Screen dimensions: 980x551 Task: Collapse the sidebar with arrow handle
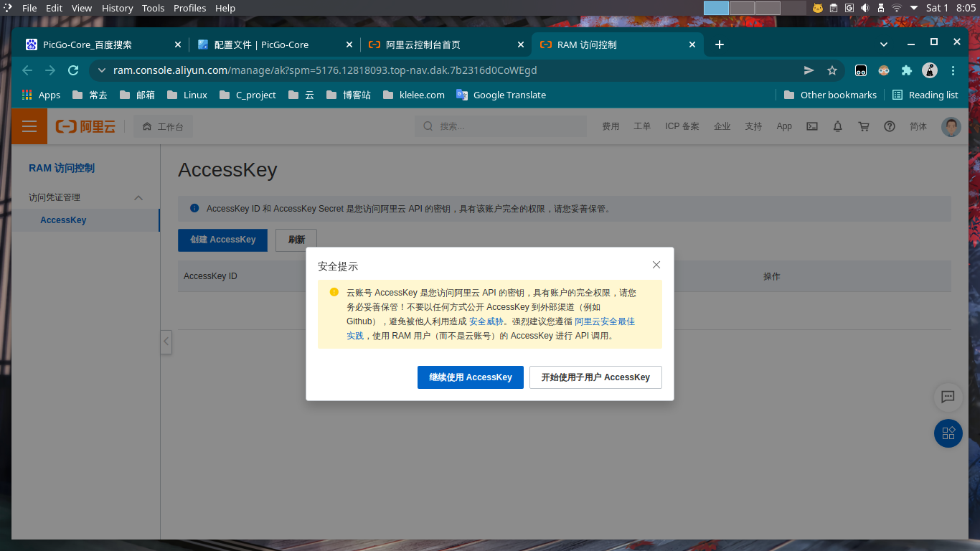tap(166, 342)
